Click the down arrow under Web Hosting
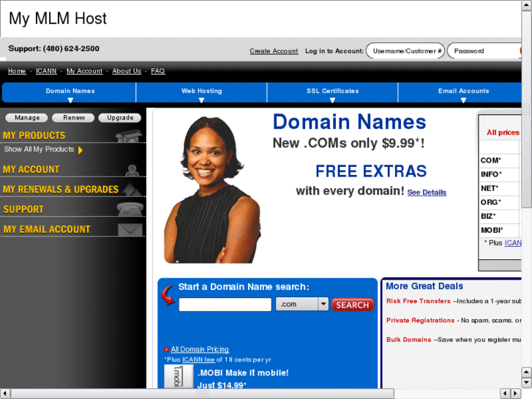The width and height of the screenshot is (532, 399). [x=201, y=100]
